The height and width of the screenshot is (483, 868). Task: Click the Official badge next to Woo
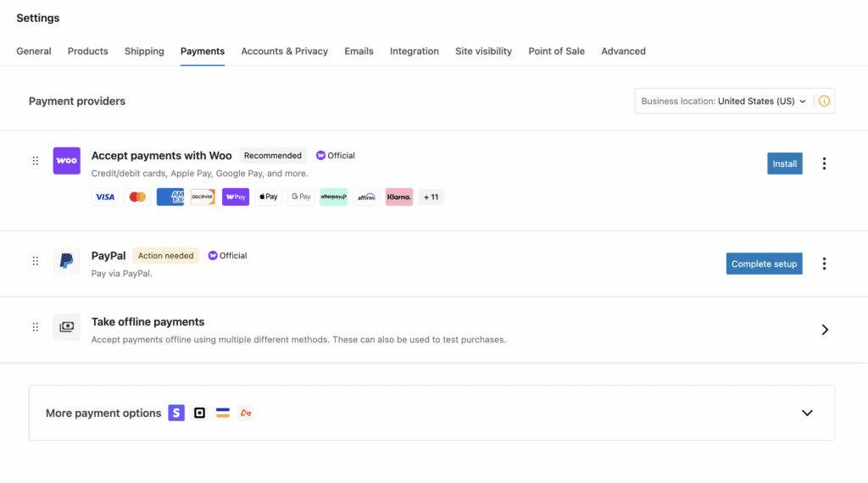pyautogui.click(x=336, y=155)
